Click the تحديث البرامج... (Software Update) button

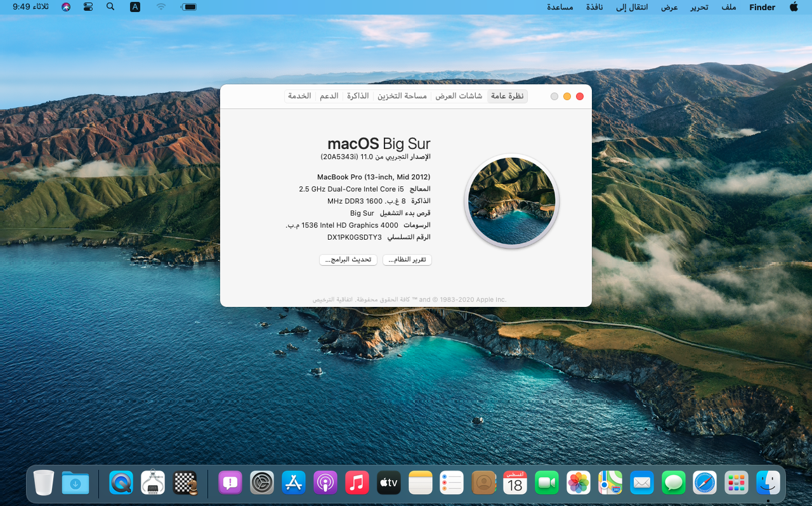pyautogui.click(x=348, y=260)
